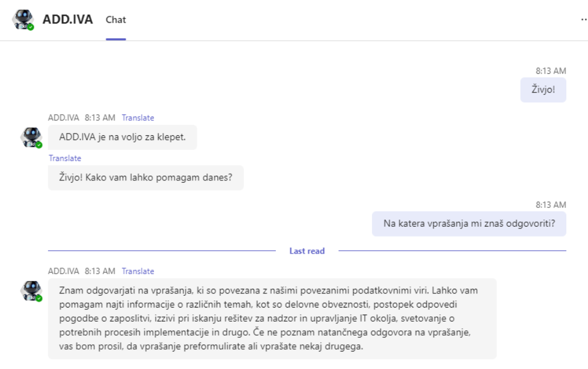588x369 pixels.
Task: Click the ADD.IVA title in the header
Action: (x=67, y=19)
